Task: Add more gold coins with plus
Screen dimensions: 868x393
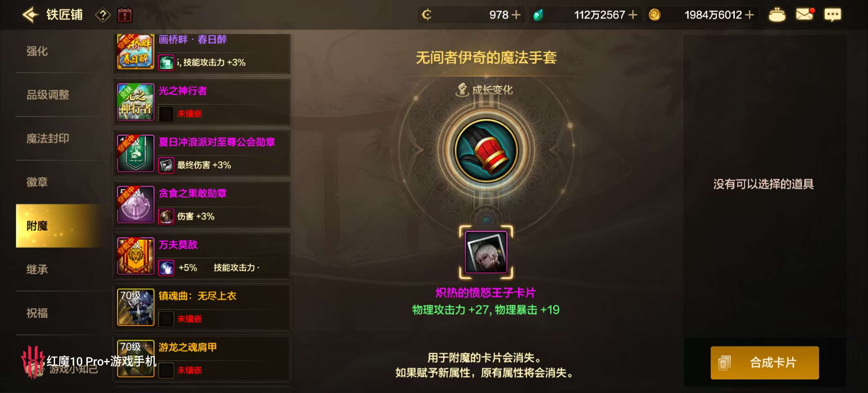Action: [749, 15]
